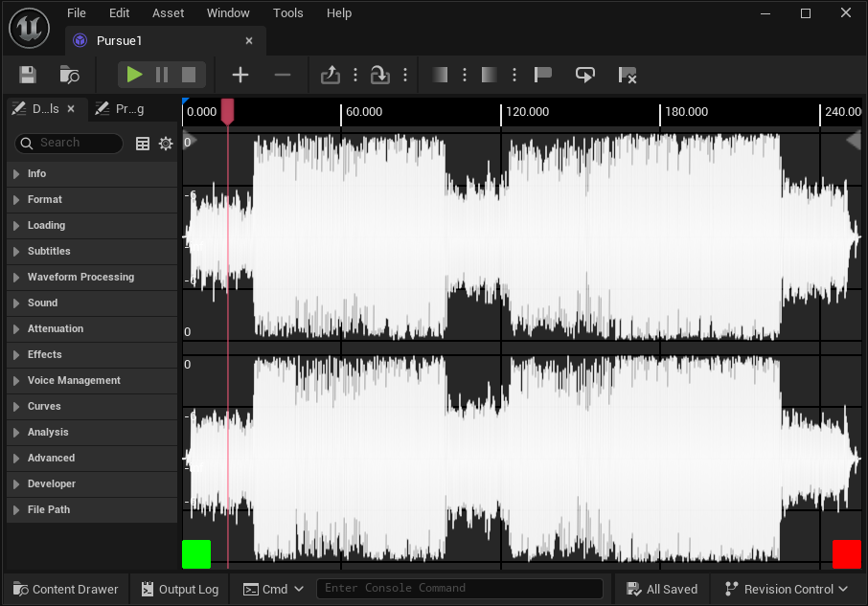Expand the Attenuation category
Image resolution: width=868 pixels, height=606 pixels.
click(55, 328)
